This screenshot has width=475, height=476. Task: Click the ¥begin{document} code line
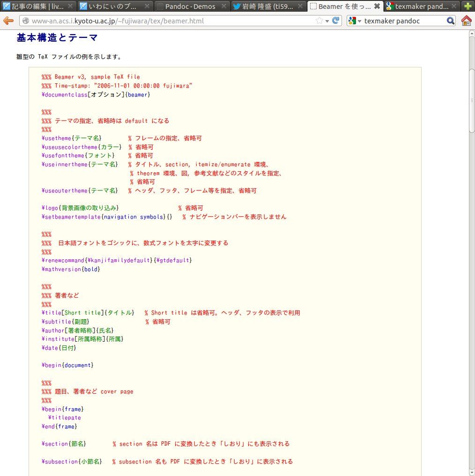pyautogui.click(x=67, y=365)
